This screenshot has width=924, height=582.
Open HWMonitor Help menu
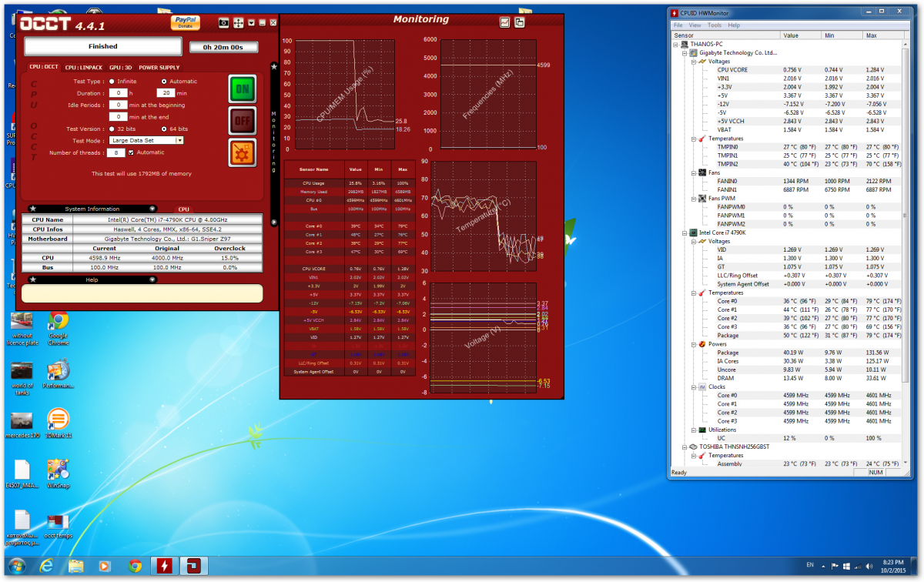point(734,25)
